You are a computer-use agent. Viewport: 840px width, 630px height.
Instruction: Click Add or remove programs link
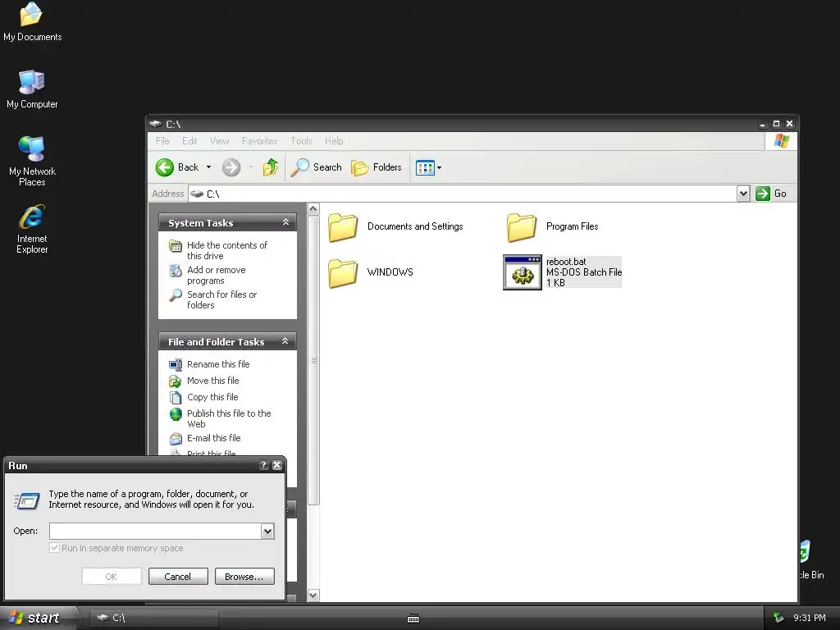click(x=216, y=276)
